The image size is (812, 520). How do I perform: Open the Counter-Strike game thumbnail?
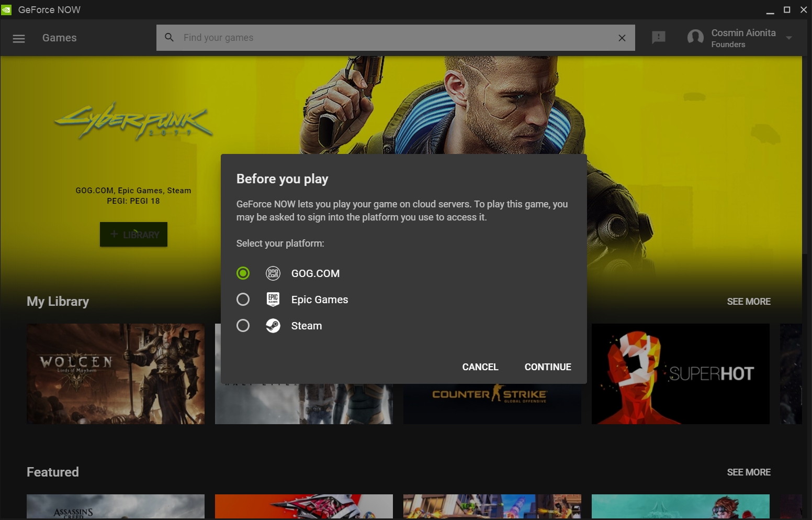click(492, 403)
